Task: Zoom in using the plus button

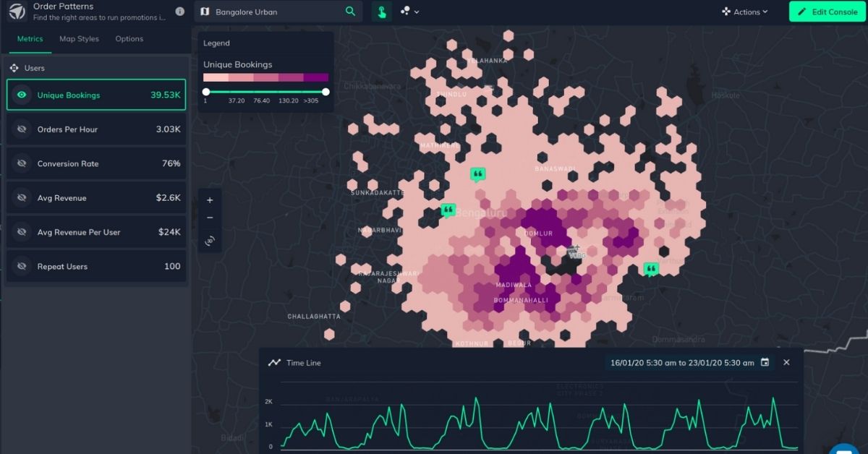Action: 210,200
